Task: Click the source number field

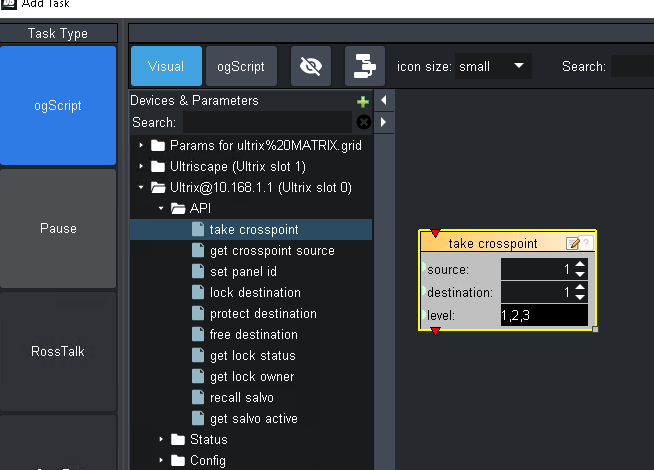Action: [537, 269]
